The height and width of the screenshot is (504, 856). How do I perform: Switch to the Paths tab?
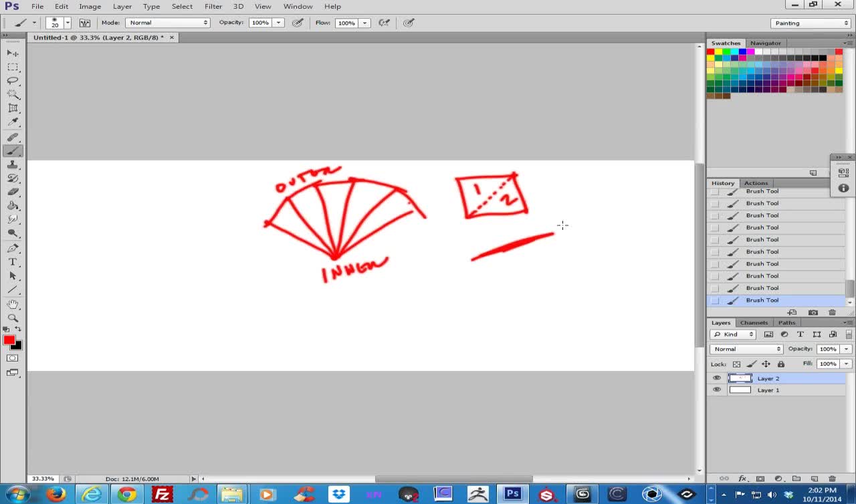786,323
